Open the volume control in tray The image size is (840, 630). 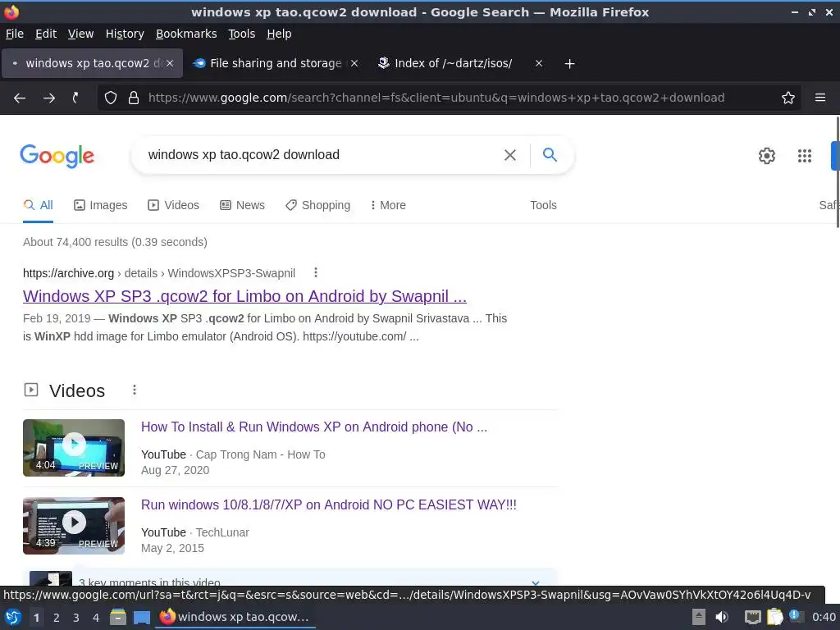coord(722,617)
